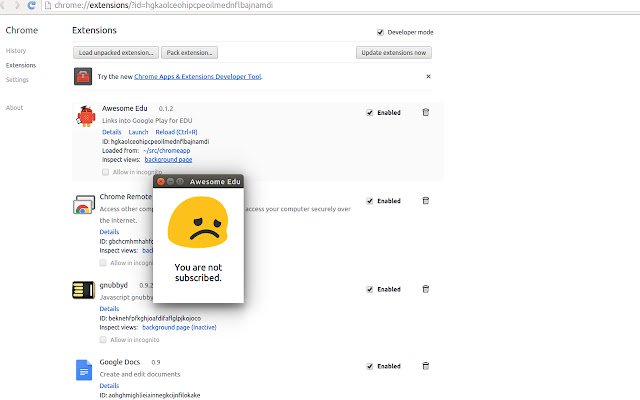Viewport: 640px width, 400px height.
Task: Uncheck Enabled for Google Docs
Action: 370,366
